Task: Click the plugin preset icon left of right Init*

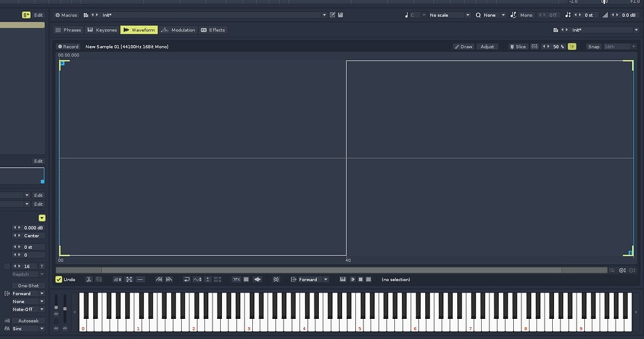Action: (x=556, y=30)
